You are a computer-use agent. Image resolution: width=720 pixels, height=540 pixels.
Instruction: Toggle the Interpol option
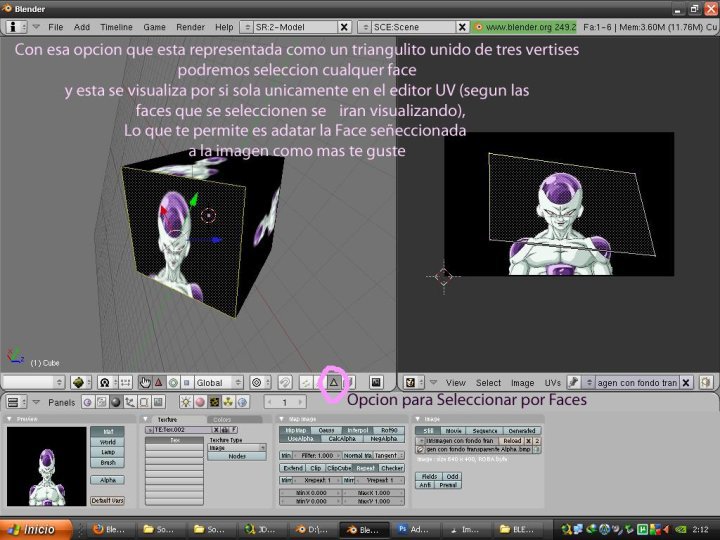point(357,430)
